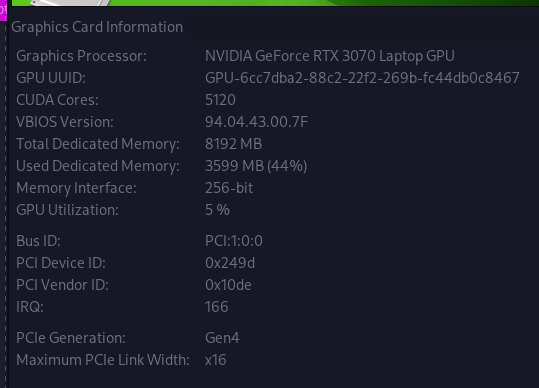
Task: Click the Graphics Card Information heading
Action: coord(97,27)
